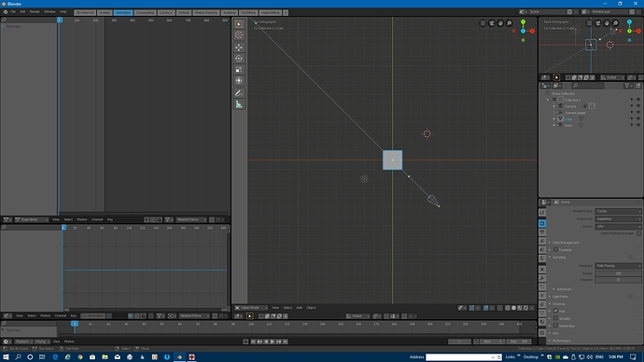
Task: Open the outliner filter funnel
Action: [x=628, y=86]
